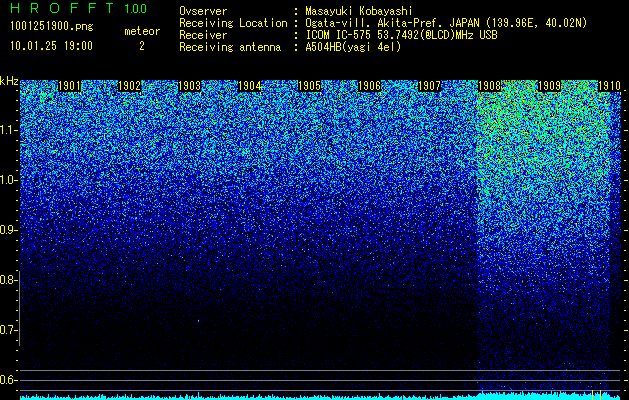The image size is (629, 400).
Task: Click the 0.8 kHz axis label
Action: pos(8,280)
